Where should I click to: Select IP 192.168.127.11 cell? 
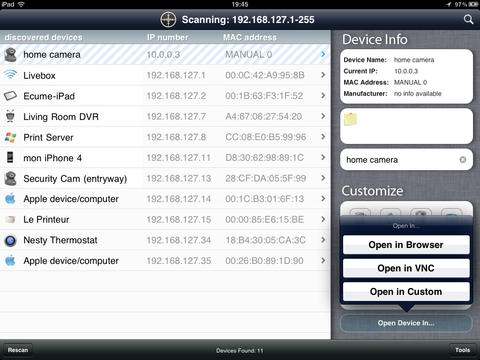click(x=179, y=158)
